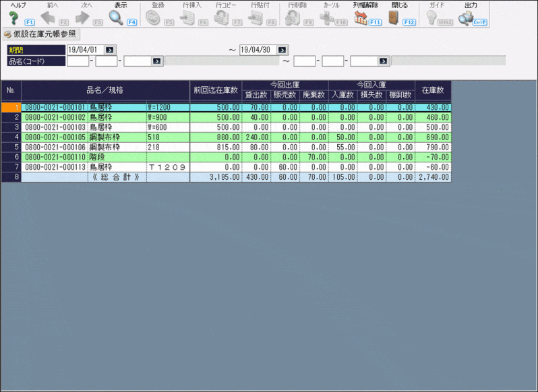The height and width of the screenshot is (392, 538).
Task: Select code 0800-0021-000102 cell
Action: [55, 117]
